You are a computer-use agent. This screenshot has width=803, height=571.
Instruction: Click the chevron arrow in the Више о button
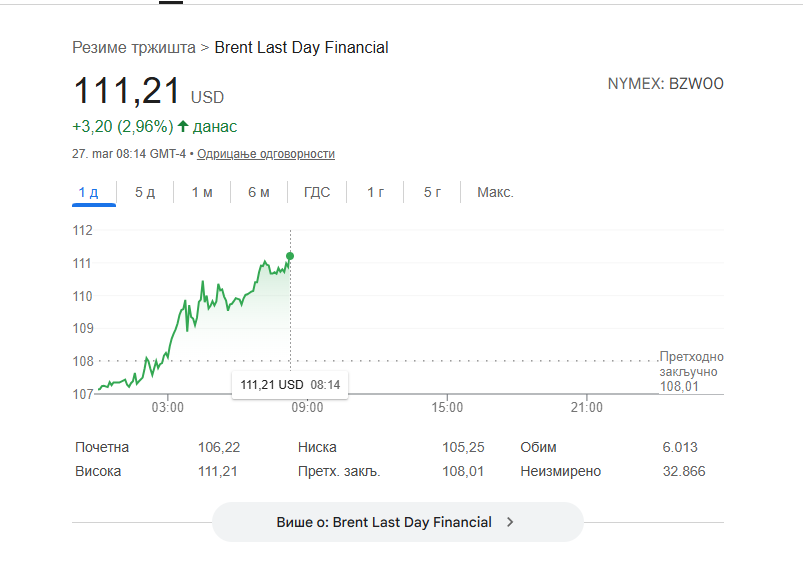click(x=510, y=522)
